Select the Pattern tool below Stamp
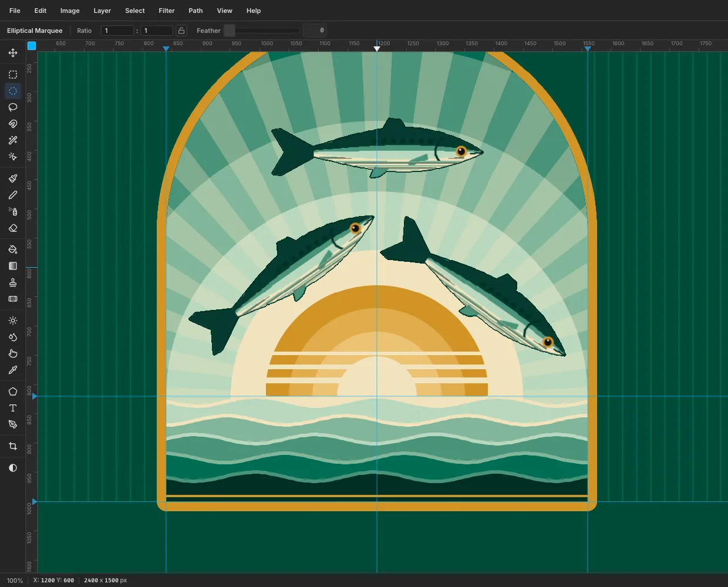This screenshot has width=728, height=587. pyautogui.click(x=13, y=299)
